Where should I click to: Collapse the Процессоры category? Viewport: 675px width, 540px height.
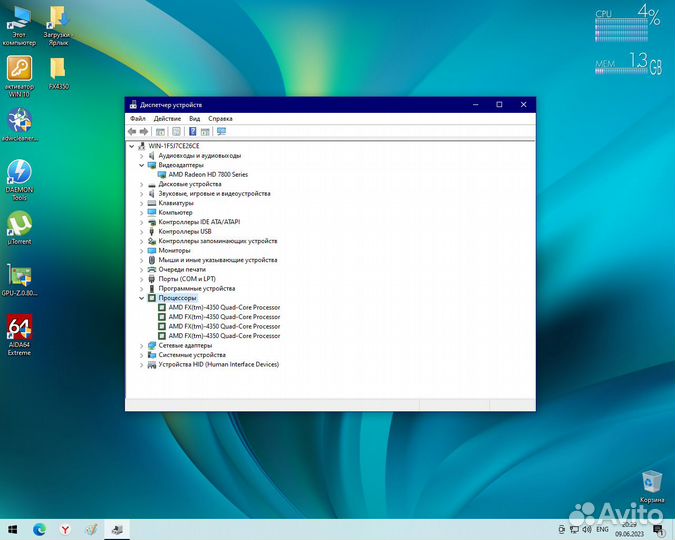click(x=142, y=298)
